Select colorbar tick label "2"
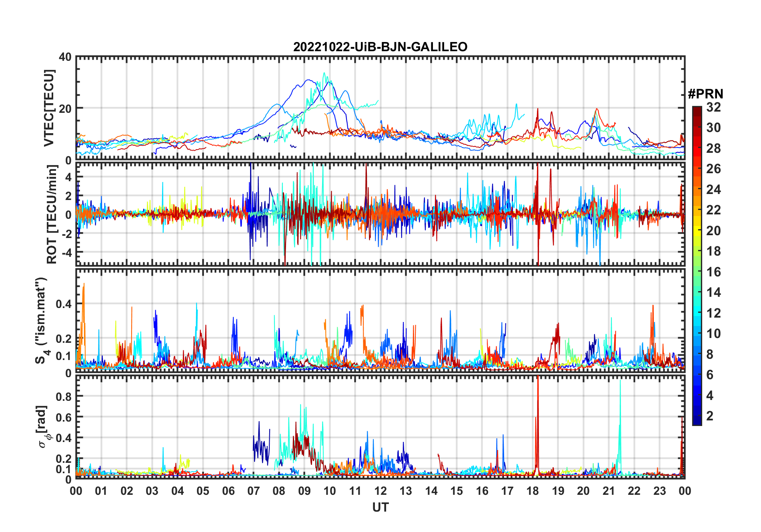 tap(710, 416)
